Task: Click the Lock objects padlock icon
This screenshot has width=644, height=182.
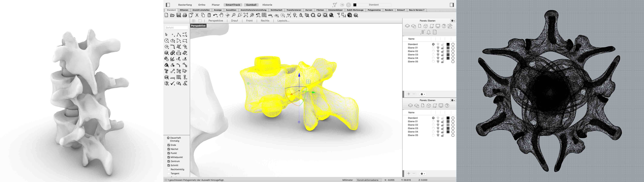Action: point(301,15)
